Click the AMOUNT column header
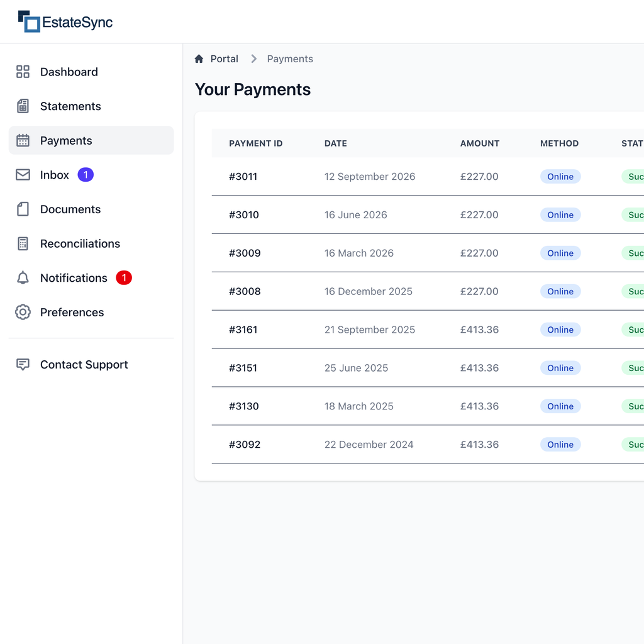Image resolution: width=644 pixels, height=644 pixels. tap(480, 143)
